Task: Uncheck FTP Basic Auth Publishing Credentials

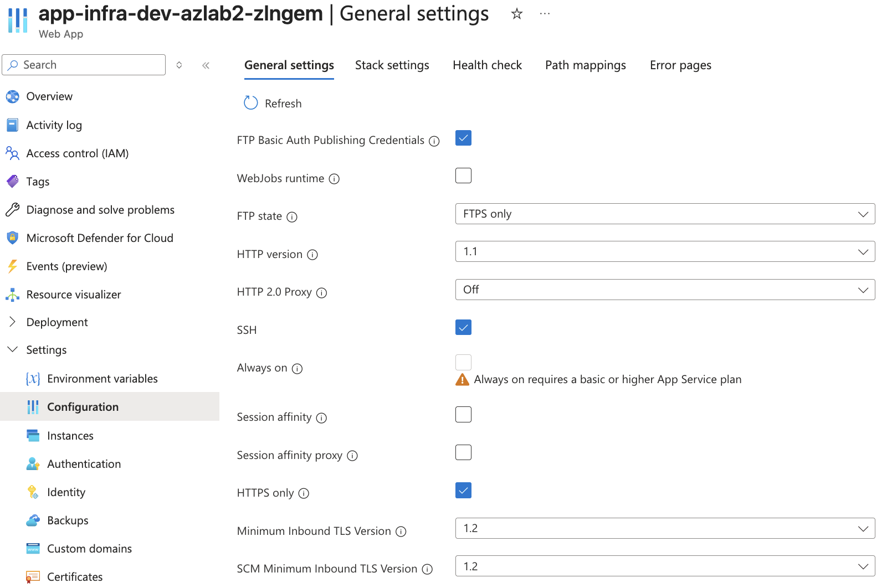Action: (x=463, y=138)
